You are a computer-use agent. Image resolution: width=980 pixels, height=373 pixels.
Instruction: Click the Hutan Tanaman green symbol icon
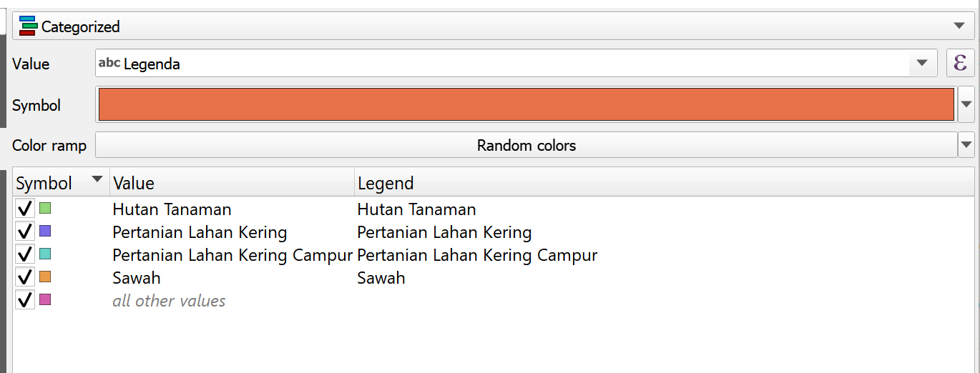click(x=45, y=209)
